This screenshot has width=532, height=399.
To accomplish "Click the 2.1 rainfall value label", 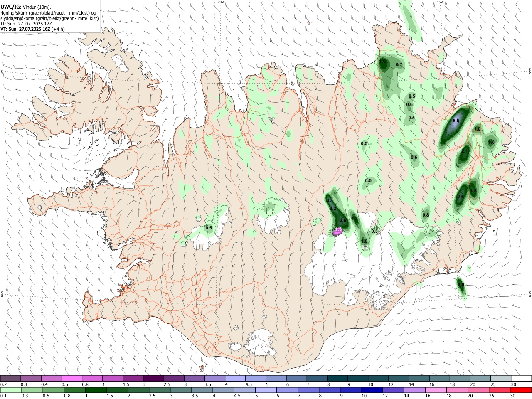I will tap(465, 151).
